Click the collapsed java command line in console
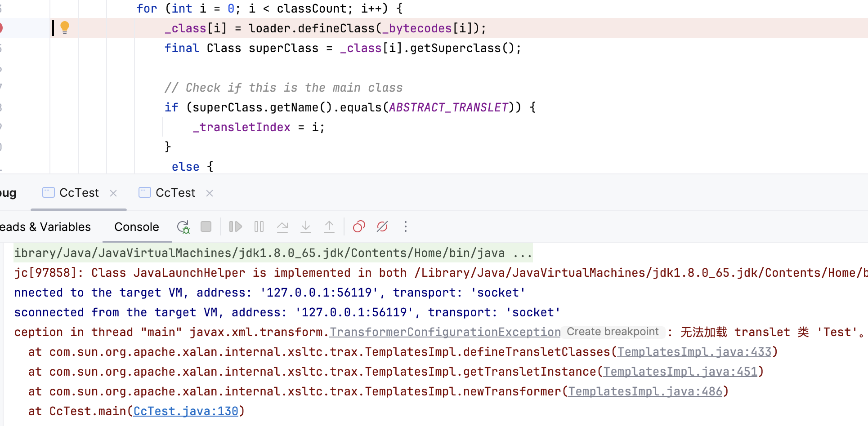Screen dimensions: 868x426 tap(273, 253)
